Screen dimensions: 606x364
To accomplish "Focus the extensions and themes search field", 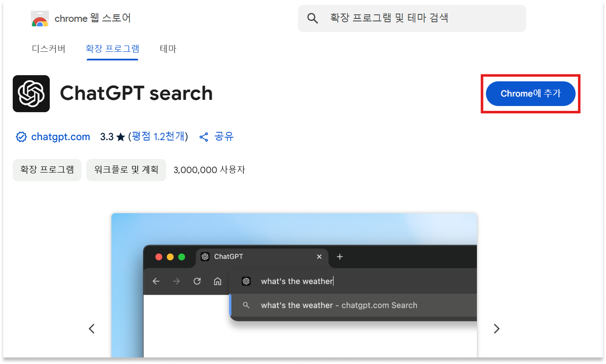I will click(x=412, y=18).
